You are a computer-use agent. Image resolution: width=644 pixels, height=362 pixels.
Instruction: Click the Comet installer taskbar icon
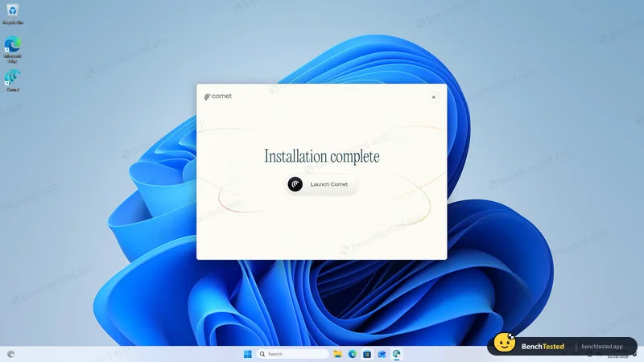point(396,354)
